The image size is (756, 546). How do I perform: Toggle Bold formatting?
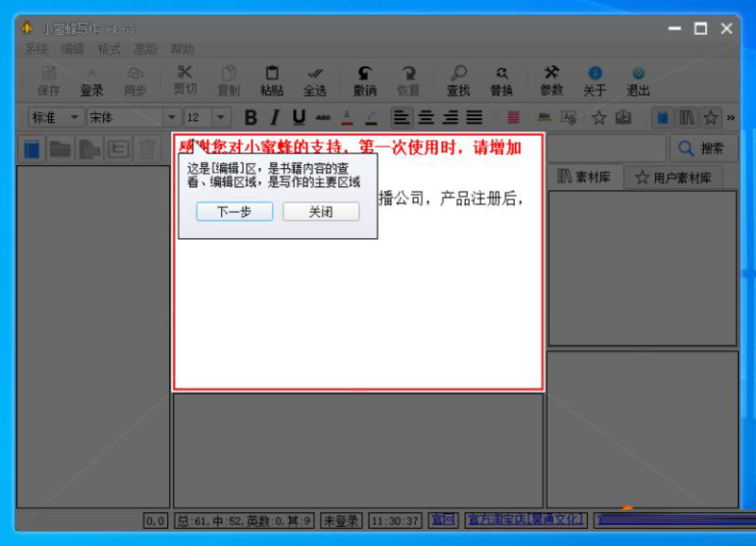tap(250, 117)
